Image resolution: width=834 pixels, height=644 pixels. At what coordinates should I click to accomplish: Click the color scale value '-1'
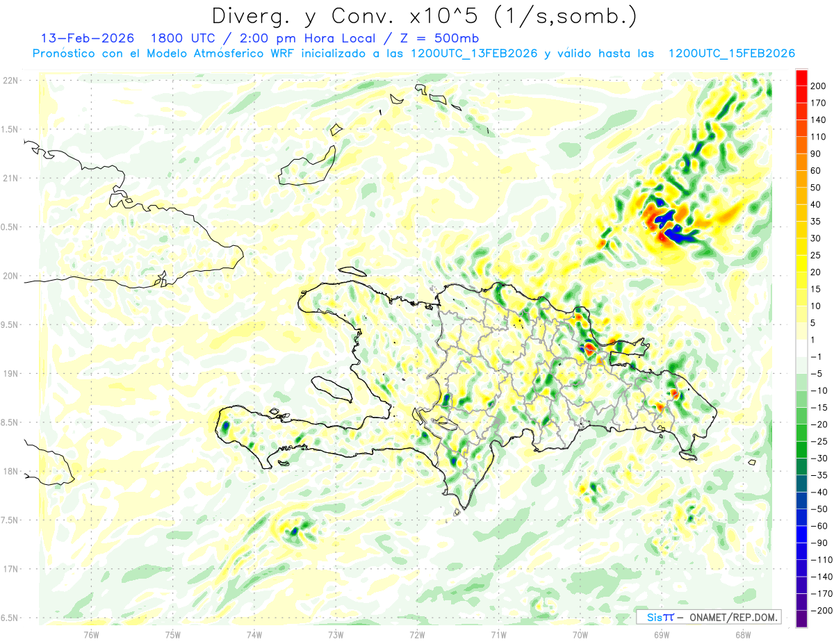tap(816, 356)
